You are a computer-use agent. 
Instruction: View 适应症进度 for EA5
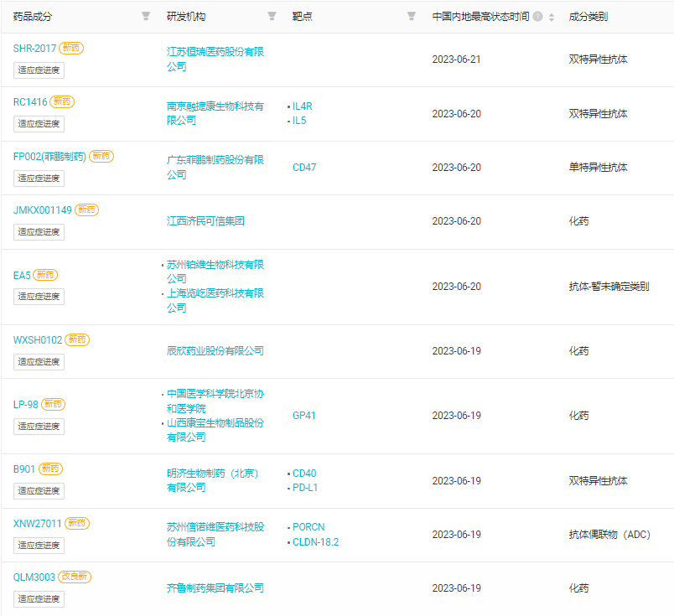[x=39, y=297]
